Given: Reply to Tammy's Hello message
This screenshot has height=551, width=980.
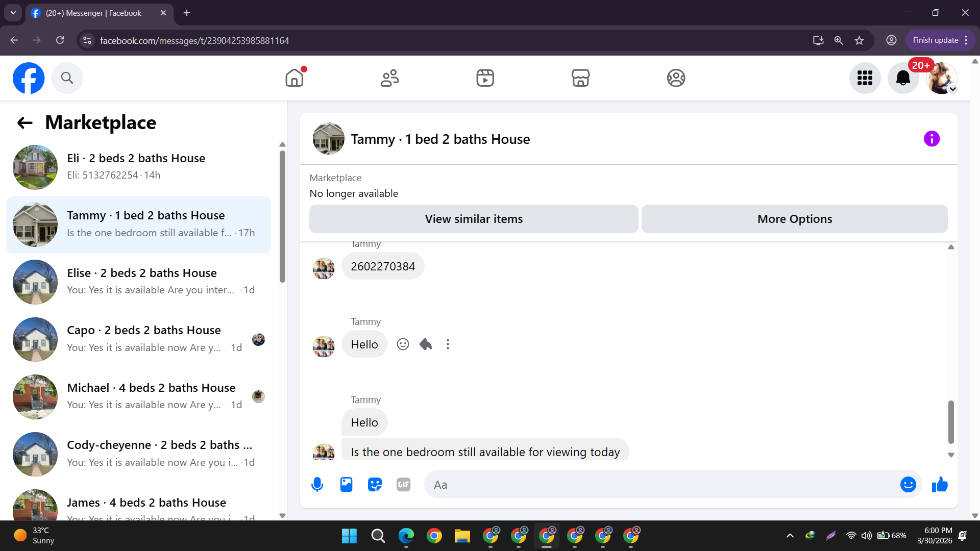Looking at the screenshot, I should click(425, 344).
